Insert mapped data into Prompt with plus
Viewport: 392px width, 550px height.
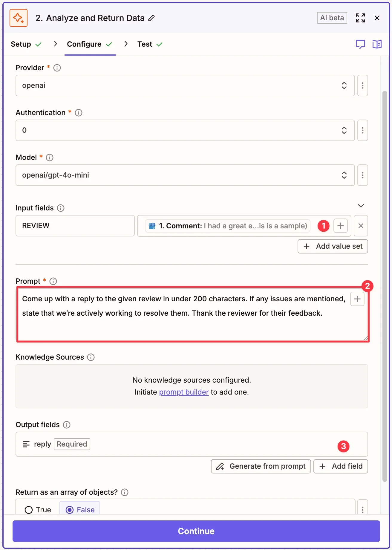coord(357,299)
